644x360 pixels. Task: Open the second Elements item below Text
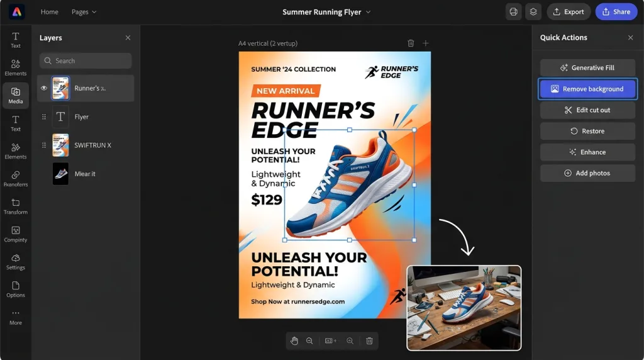[16, 151]
